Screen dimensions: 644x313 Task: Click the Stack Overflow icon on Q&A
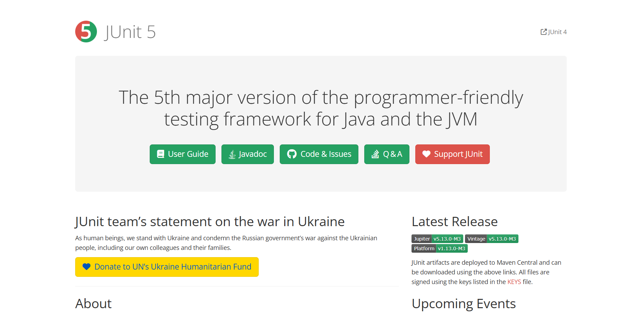(x=375, y=154)
